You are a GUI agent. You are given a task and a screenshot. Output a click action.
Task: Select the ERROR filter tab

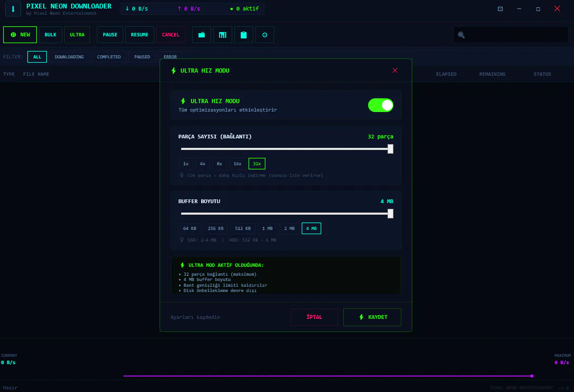point(170,57)
